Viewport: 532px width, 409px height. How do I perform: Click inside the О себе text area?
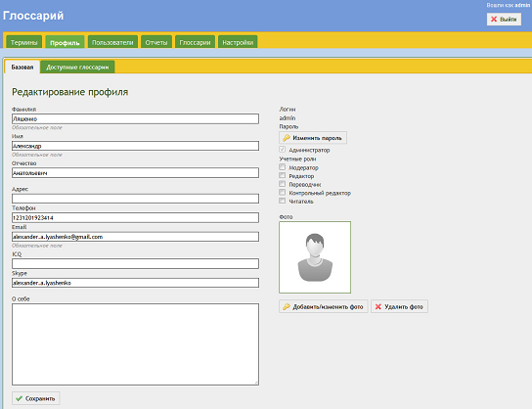pos(135,344)
